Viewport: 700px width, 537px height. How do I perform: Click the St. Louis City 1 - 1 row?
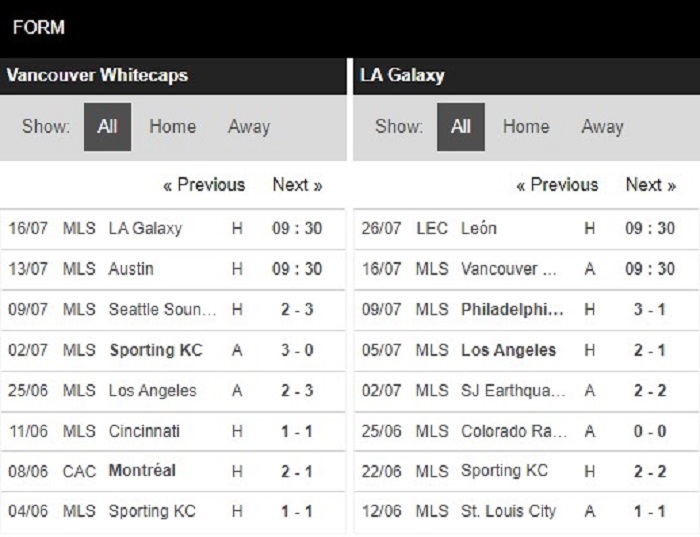tap(527, 512)
